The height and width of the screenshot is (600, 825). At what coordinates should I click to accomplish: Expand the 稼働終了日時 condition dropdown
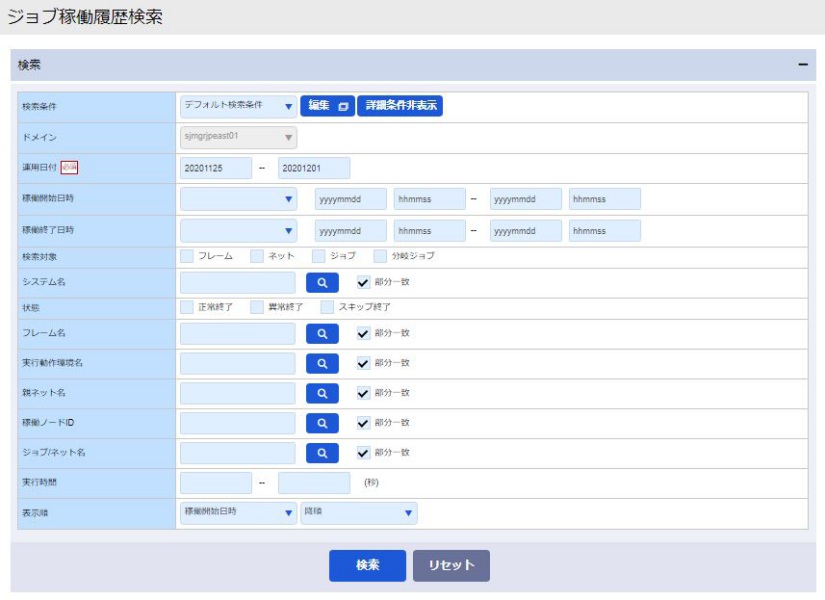238,231
